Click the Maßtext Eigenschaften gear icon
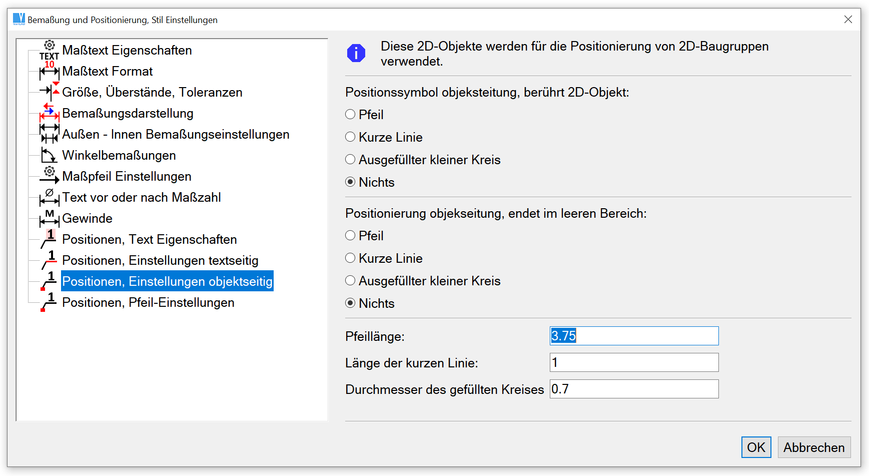This screenshot has height=476, width=869. [49, 49]
